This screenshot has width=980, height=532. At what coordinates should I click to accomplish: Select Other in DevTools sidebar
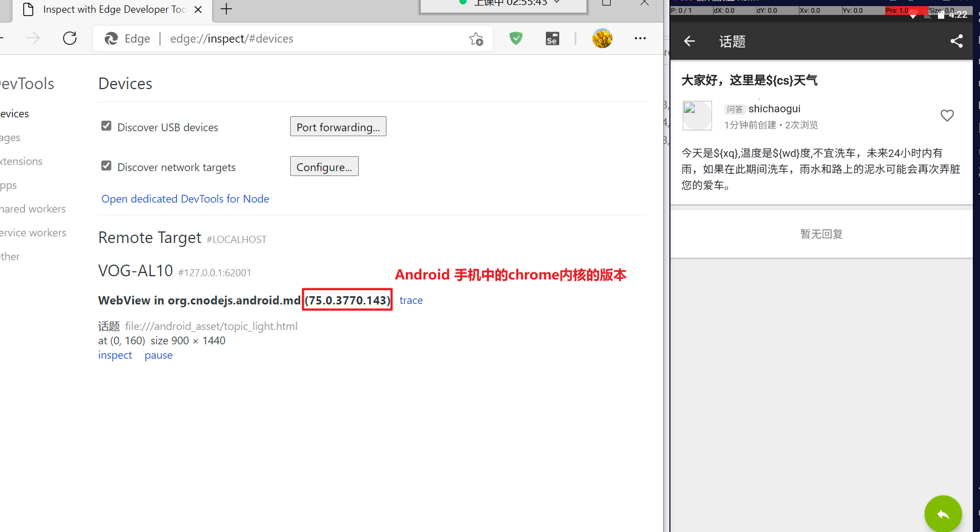[x=10, y=256]
